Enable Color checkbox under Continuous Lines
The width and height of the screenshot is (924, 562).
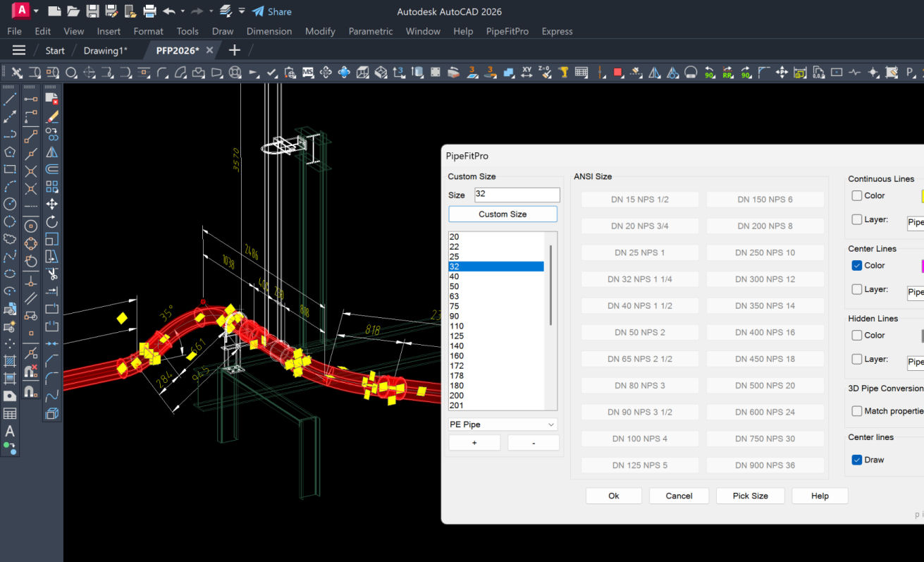[x=857, y=196]
